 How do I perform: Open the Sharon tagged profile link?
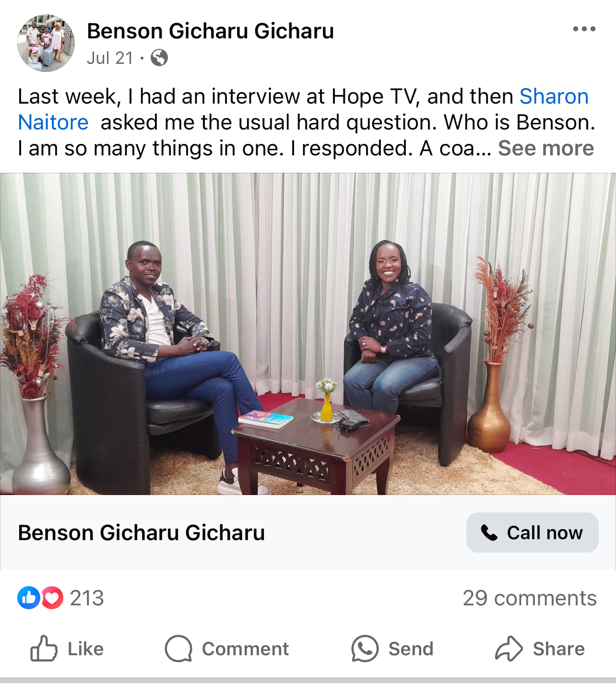(x=554, y=96)
